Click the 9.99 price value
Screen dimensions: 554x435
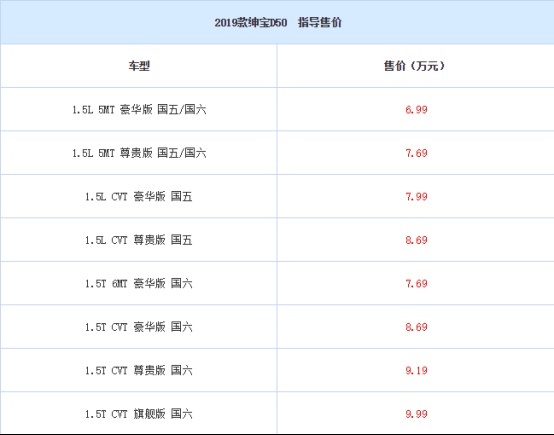(416, 414)
